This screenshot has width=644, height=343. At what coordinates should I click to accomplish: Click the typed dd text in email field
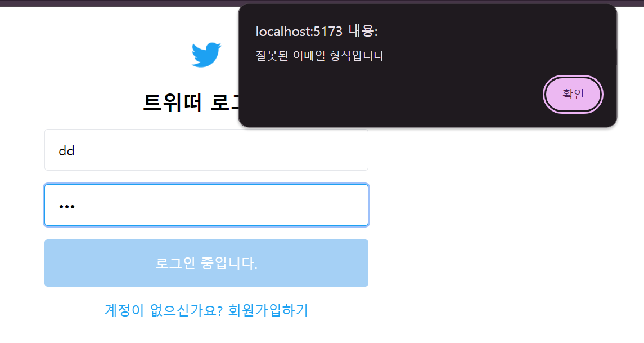[66, 151]
